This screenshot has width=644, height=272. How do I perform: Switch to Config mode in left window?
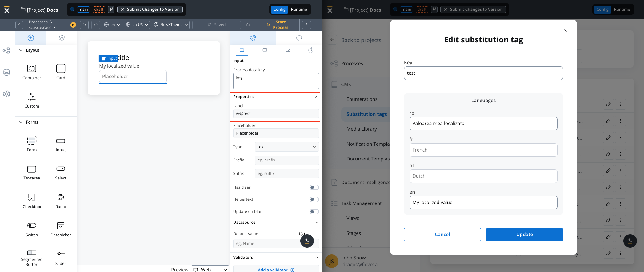(x=279, y=10)
